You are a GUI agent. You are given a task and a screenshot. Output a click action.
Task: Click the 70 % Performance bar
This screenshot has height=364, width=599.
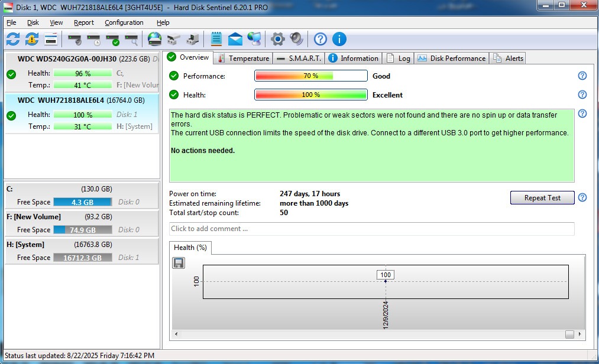coord(311,76)
